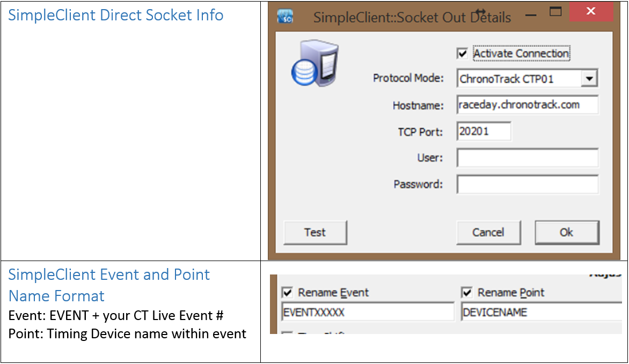Click the TCP Port field showing 20201
Image resolution: width=629 pixels, height=364 pixels.
[484, 131]
